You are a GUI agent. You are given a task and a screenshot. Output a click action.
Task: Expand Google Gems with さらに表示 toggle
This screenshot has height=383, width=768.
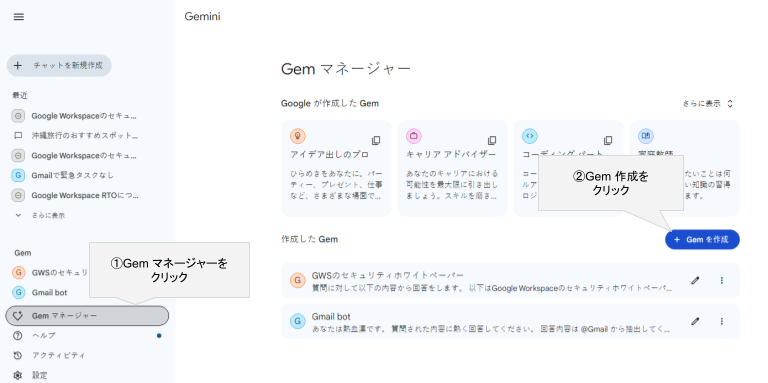click(708, 103)
